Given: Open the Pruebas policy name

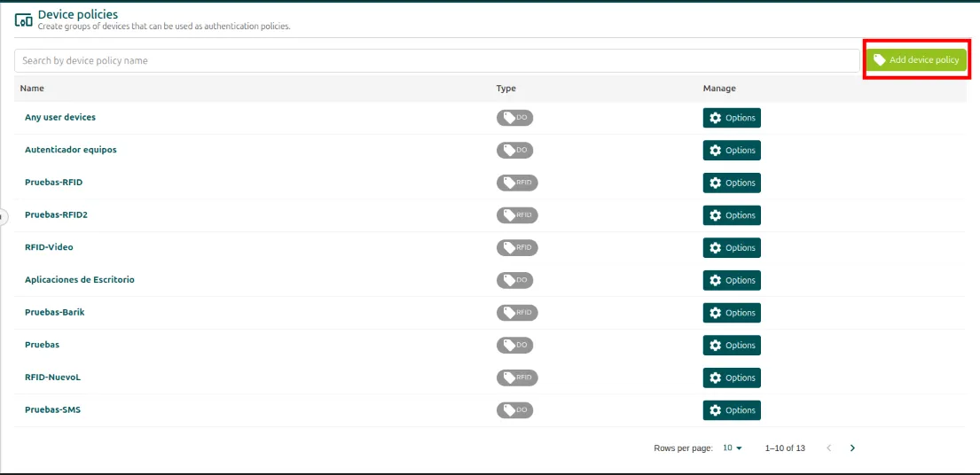Looking at the screenshot, I should coord(42,345).
